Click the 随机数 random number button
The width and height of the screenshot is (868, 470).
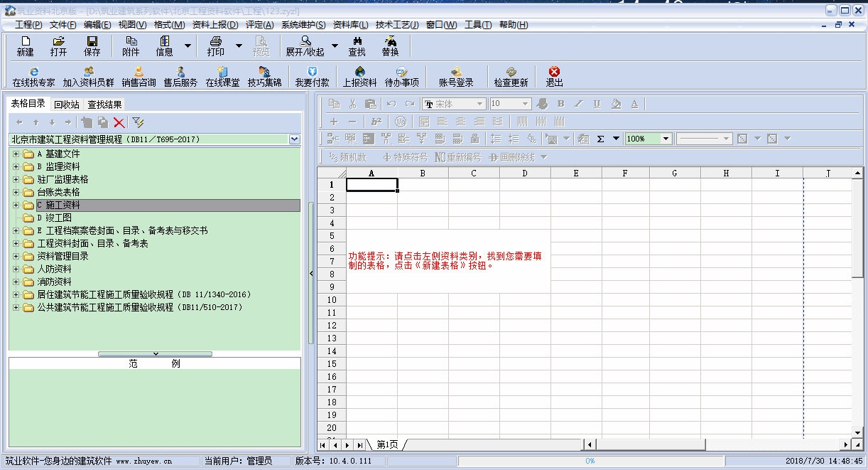point(348,157)
